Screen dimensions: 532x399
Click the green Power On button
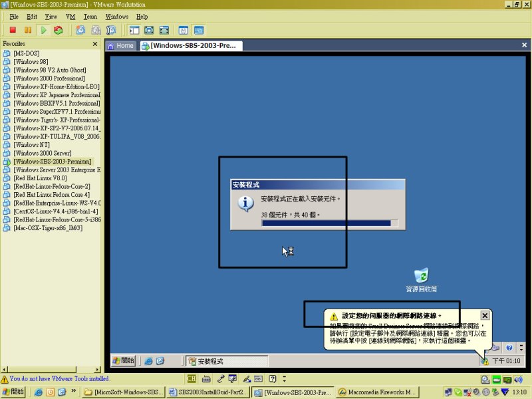coord(43,30)
